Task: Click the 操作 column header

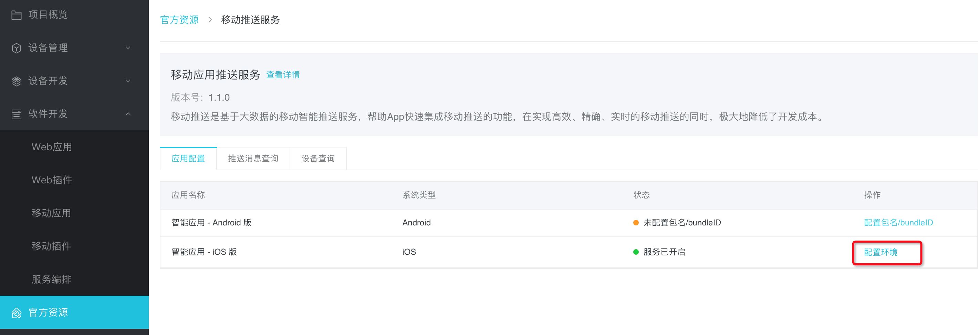Action: tap(872, 195)
